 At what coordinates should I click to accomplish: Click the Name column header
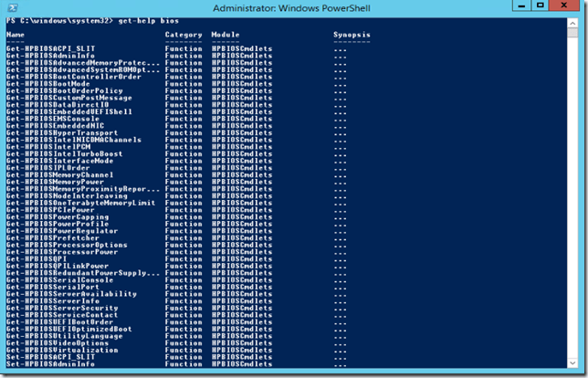click(x=16, y=35)
